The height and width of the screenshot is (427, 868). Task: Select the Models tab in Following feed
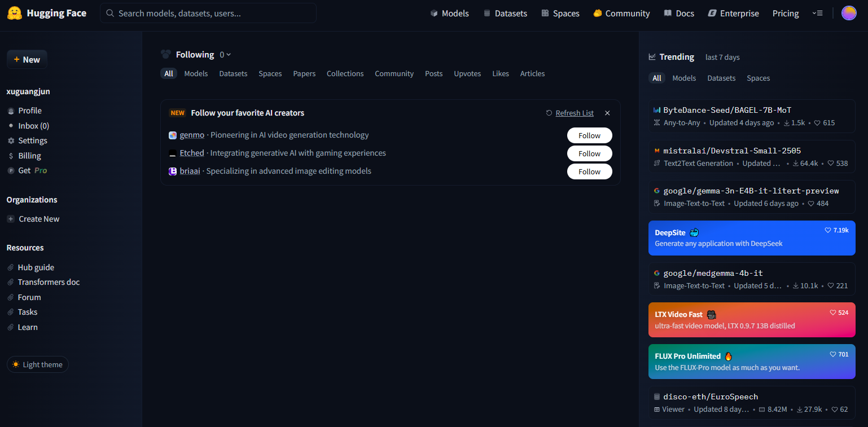[196, 73]
